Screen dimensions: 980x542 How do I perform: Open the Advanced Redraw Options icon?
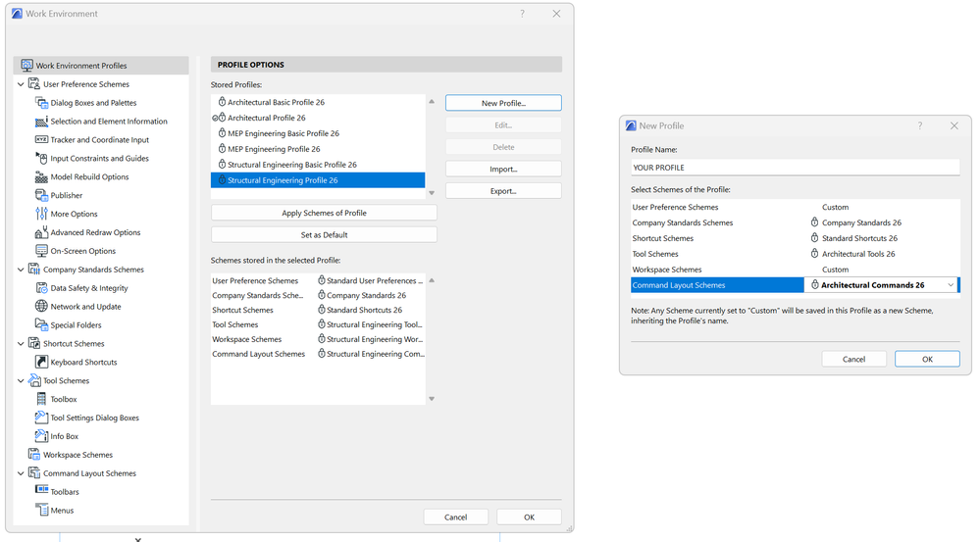[41, 232]
